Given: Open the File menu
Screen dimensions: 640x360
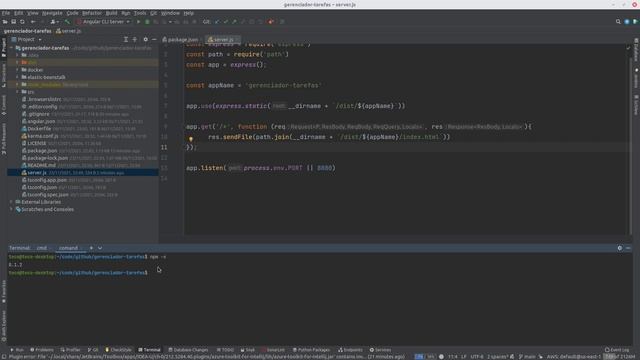Looking at the screenshot, I should [x=6, y=13].
